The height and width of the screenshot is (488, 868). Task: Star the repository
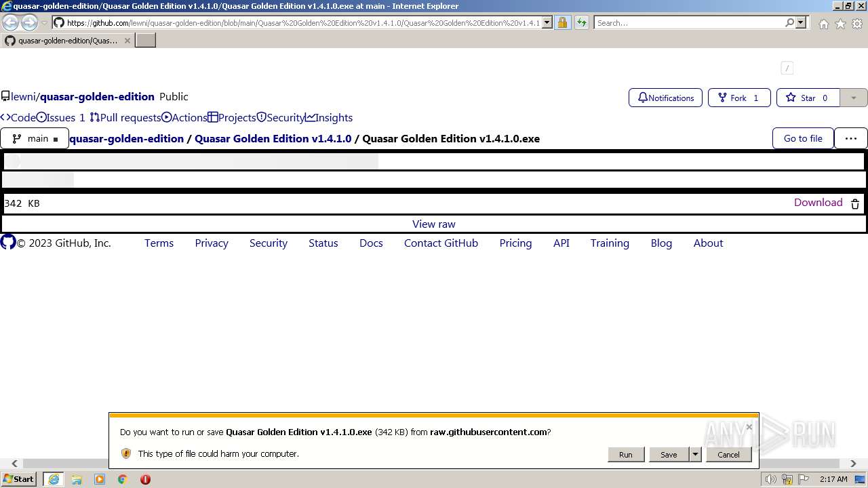(x=808, y=98)
